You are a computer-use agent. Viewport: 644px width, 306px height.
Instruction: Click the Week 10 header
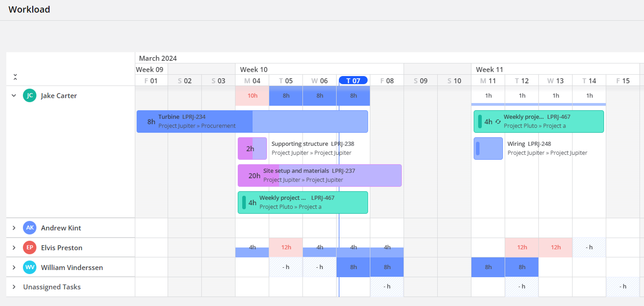[253, 69]
